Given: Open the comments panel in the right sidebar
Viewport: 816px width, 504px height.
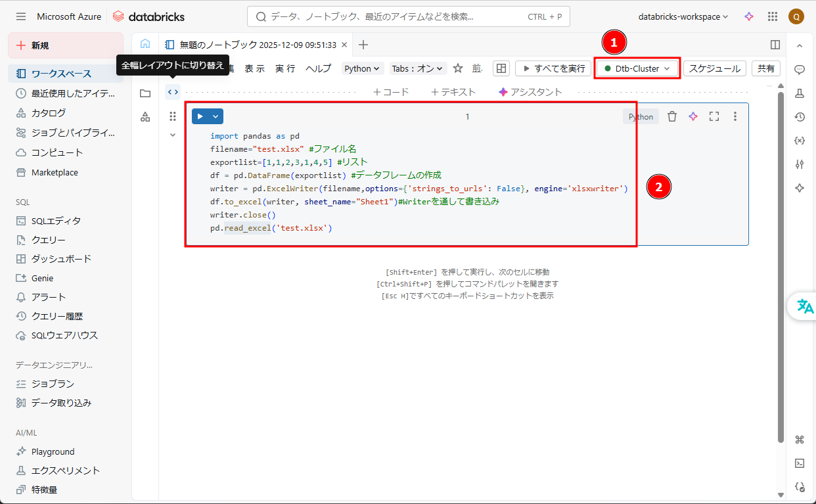Looking at the screenshot, I should tap(800, 69).
